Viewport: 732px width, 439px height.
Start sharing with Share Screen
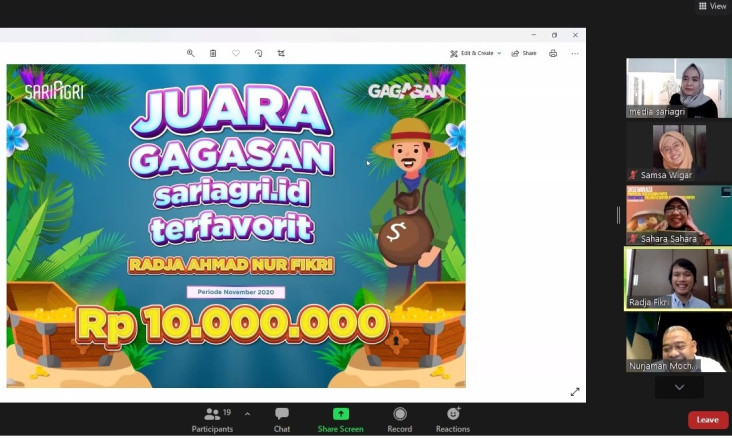(340, 420)
